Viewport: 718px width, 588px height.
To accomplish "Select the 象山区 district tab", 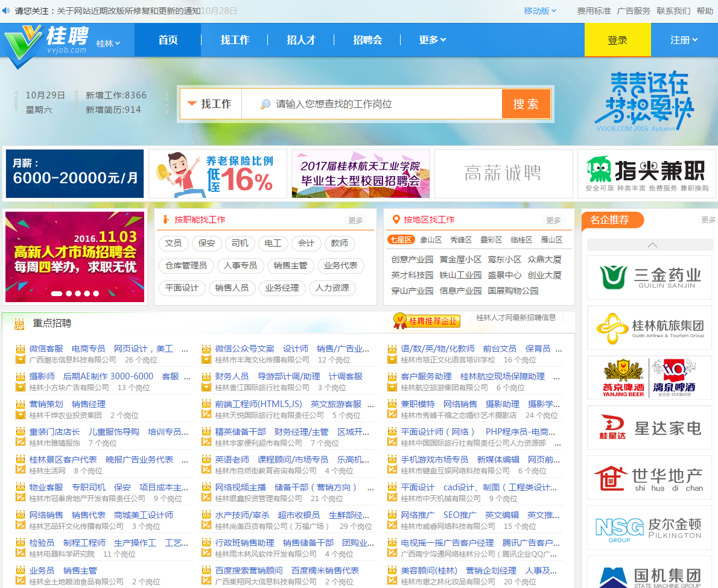I will pyautogui.click(x=431, y=240).
